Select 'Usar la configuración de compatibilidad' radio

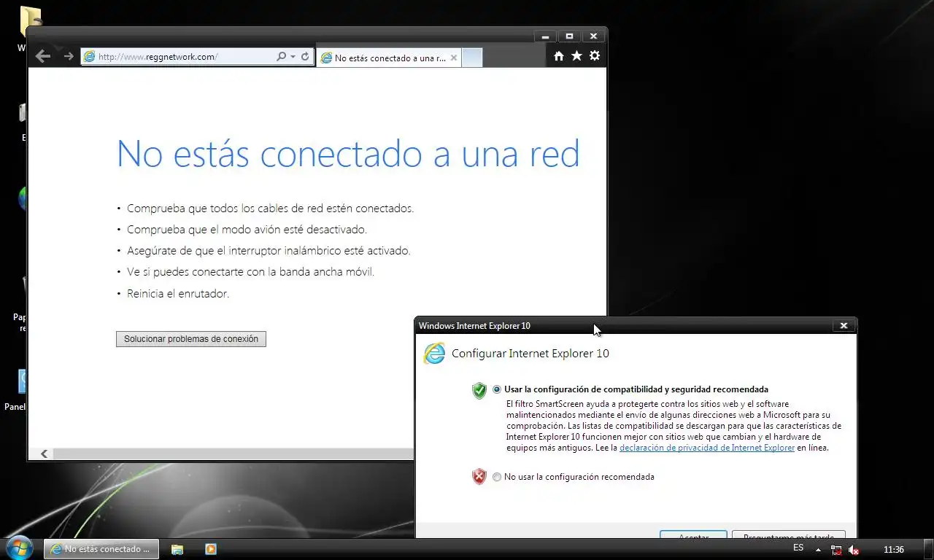(x=497, y=389)
